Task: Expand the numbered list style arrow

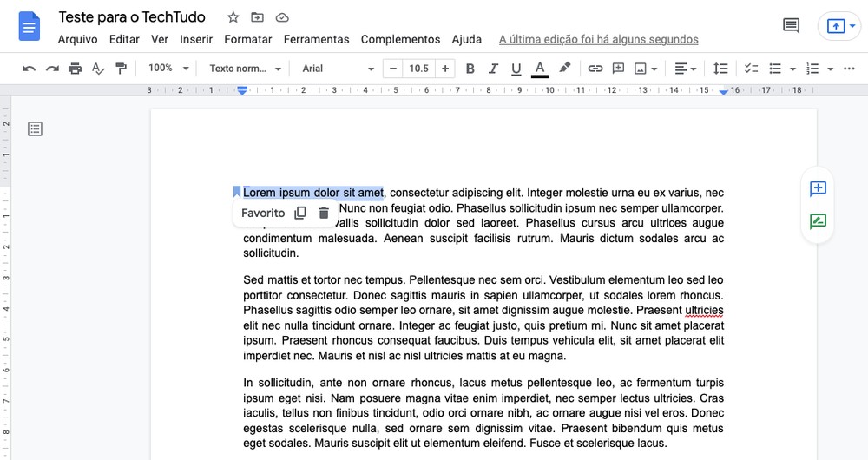Action: point(830,69)
